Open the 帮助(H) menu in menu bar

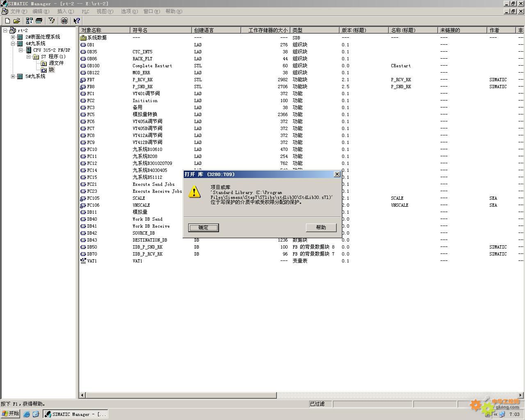pos(174,11)
